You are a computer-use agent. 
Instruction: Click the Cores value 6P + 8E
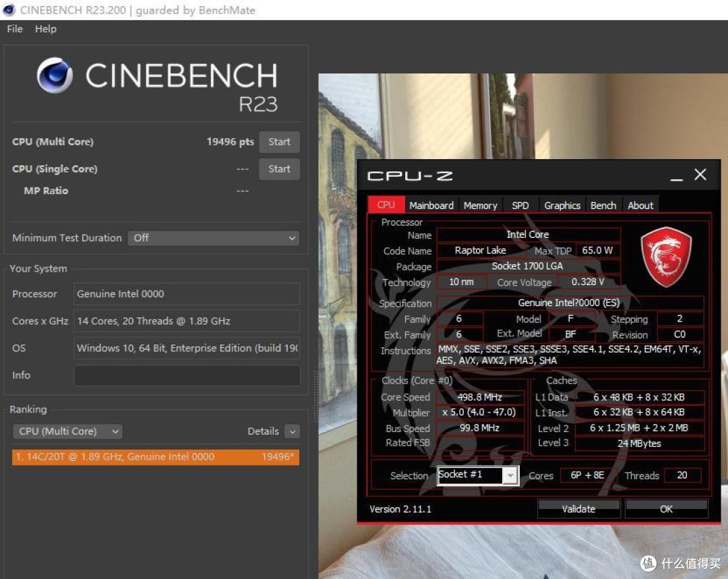(x=588, y=475)
